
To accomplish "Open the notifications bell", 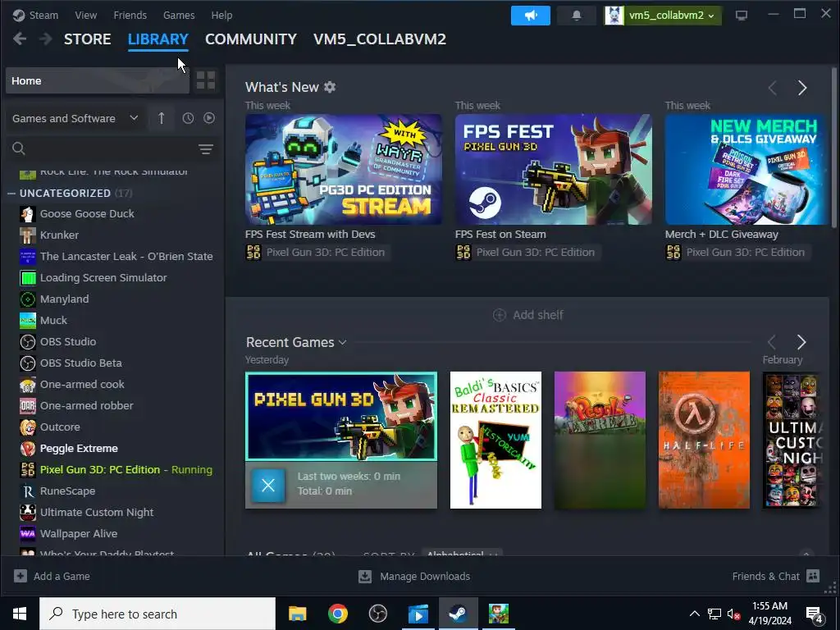I will point(577,15).
